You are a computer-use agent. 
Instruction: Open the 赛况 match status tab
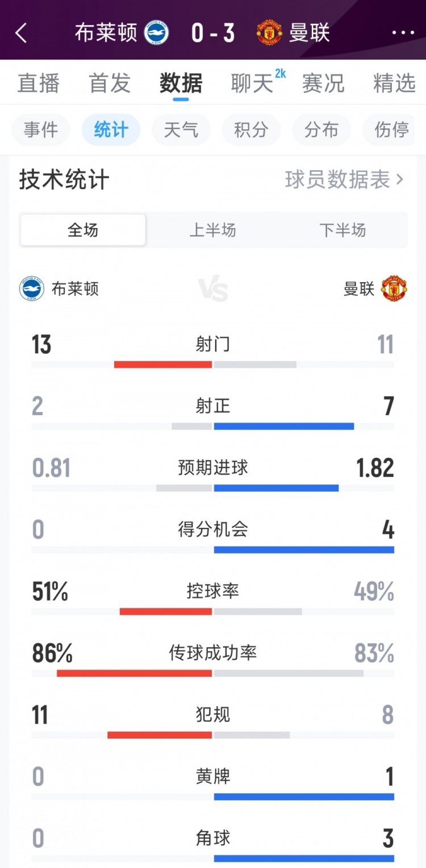(323, 83)
